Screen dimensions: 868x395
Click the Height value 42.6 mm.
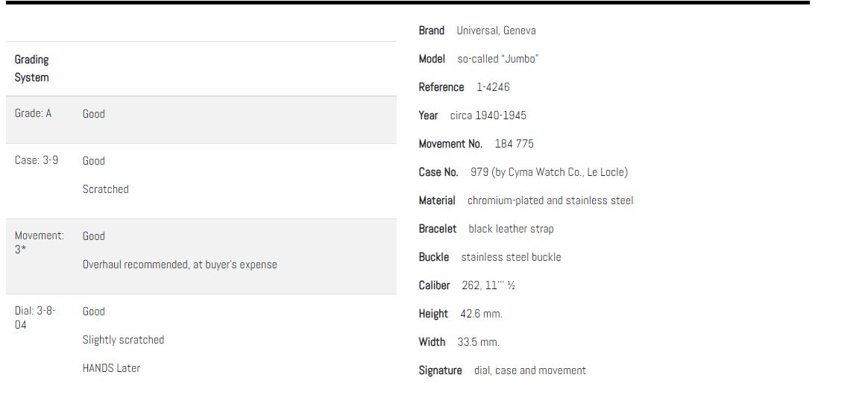click(x=481, y=314)
